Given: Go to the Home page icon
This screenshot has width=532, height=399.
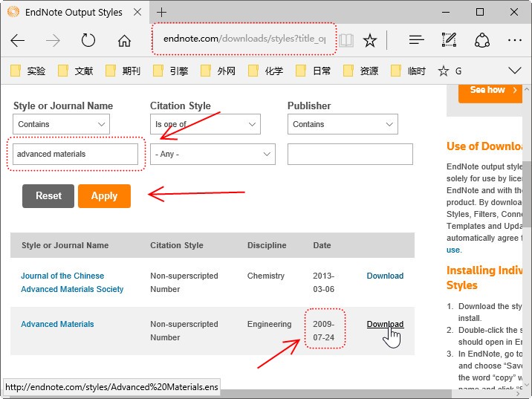Looking at the screenshot, I should (124, 41).
